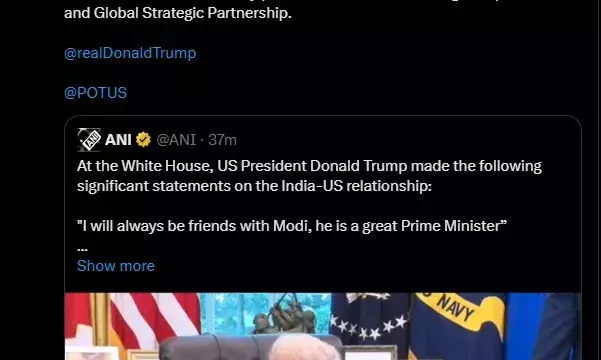Expand quoted tweet with Show more
601x360 pixels.
pos(116,266)
